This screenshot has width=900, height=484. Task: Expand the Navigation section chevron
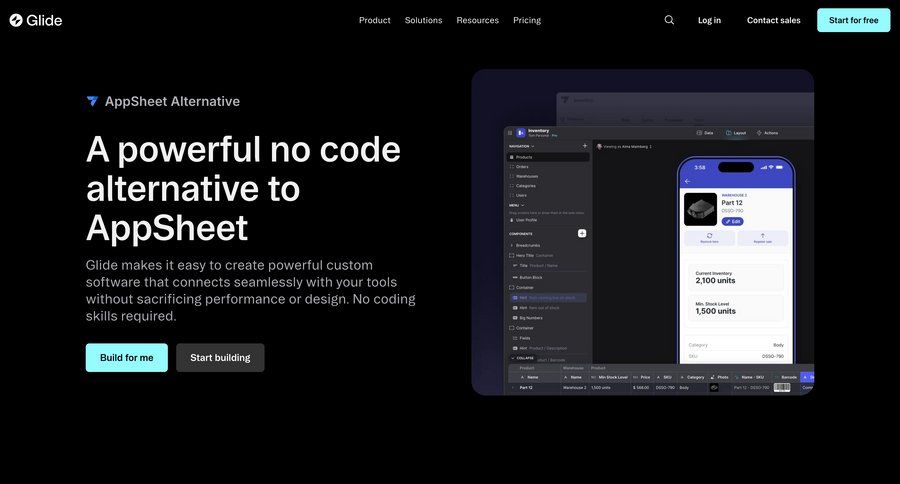point(533,146)
